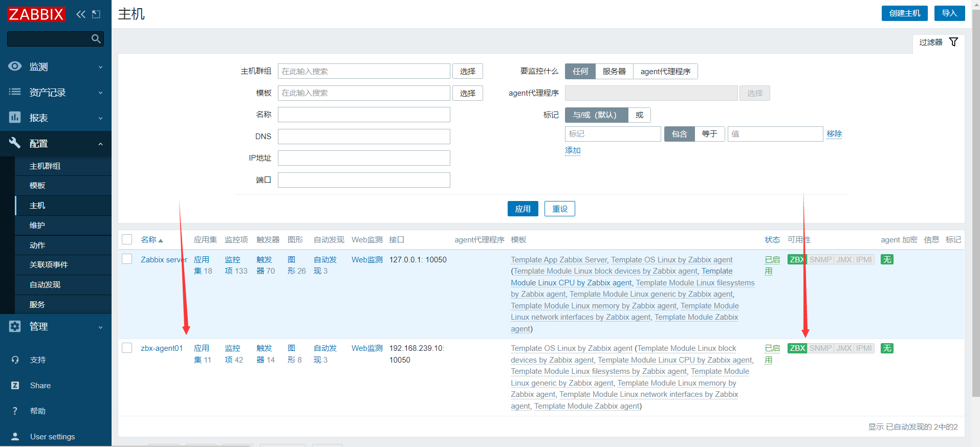Select 等于 tag operator

tap(709, 134)
